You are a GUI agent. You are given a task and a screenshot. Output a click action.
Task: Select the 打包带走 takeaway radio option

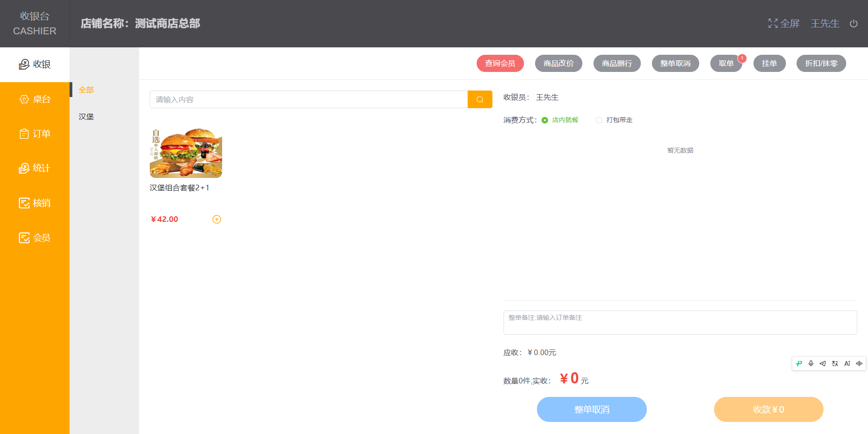[x=614, y=120]
